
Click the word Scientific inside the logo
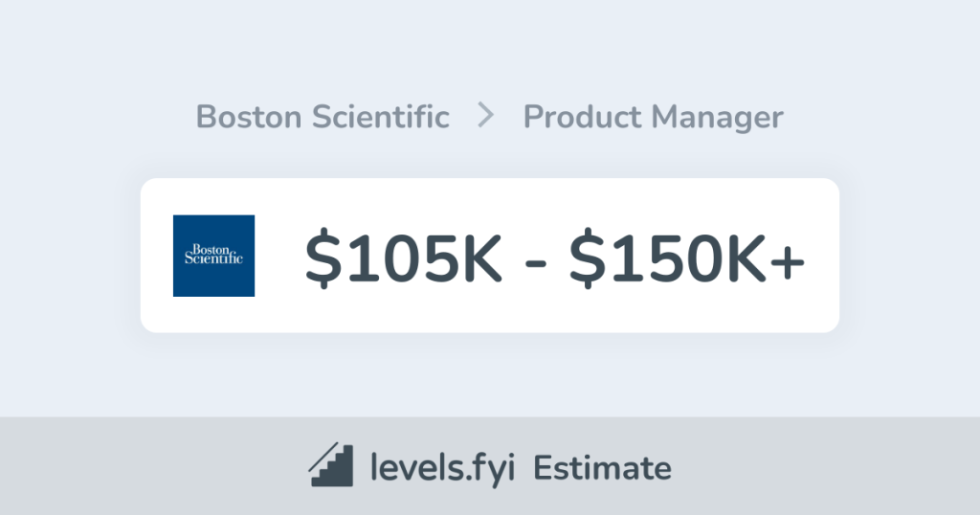click(x=213, y=258)
